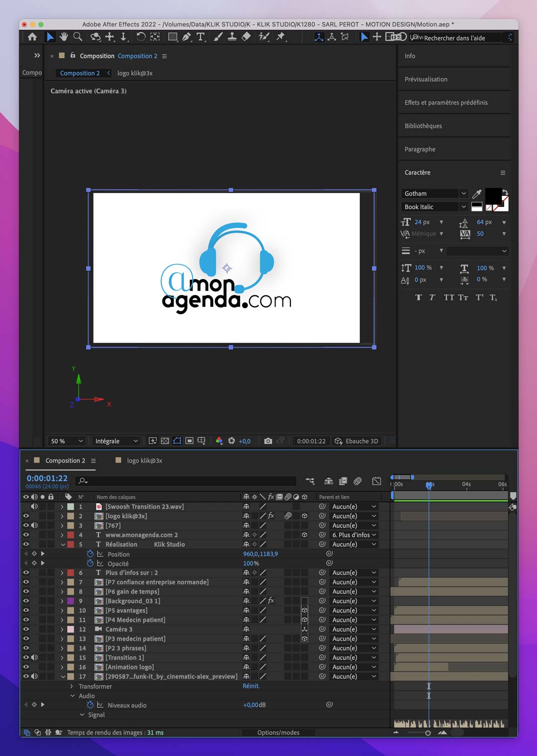Viewport: 537px width, 756px height.
Task: Toggle the Niveaux audio stopwatch
Action: (90, 705)
